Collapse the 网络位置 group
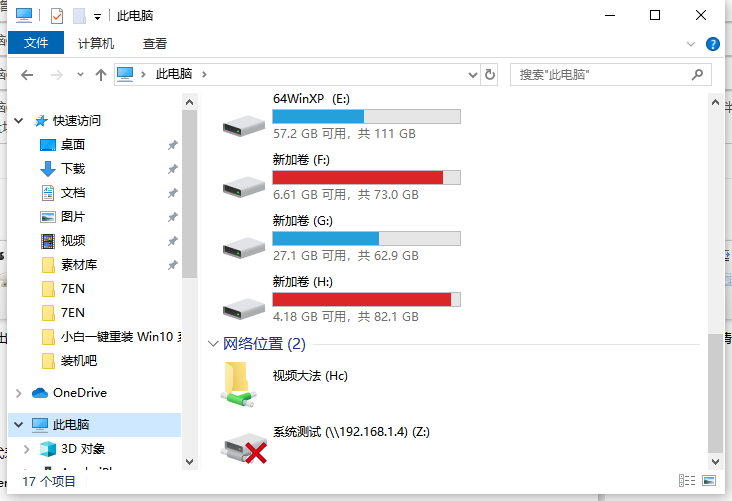The width and height of the screenshot is (732, 501). coord(213,344)
